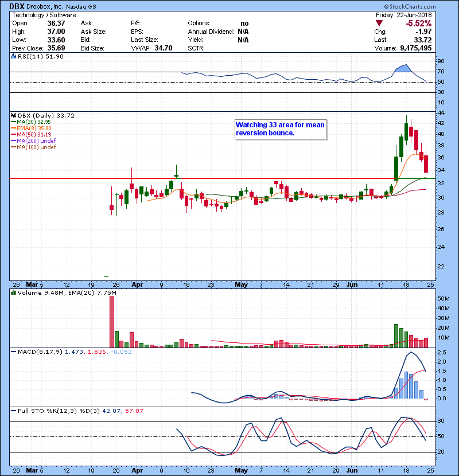Click the Prev Close 35.69 value
Image resolution: width=459 pixels, height=476 pixels.
click(x=56, y=48)
